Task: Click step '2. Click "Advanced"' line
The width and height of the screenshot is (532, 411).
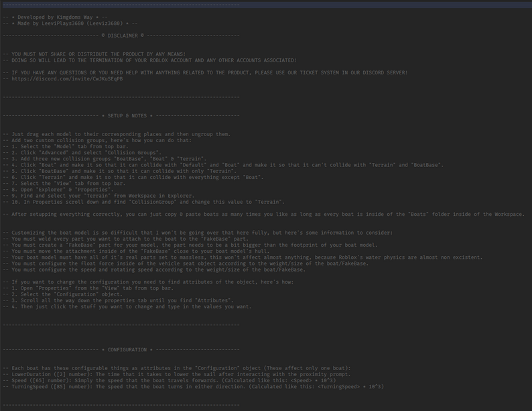Action: coord(82,153)
